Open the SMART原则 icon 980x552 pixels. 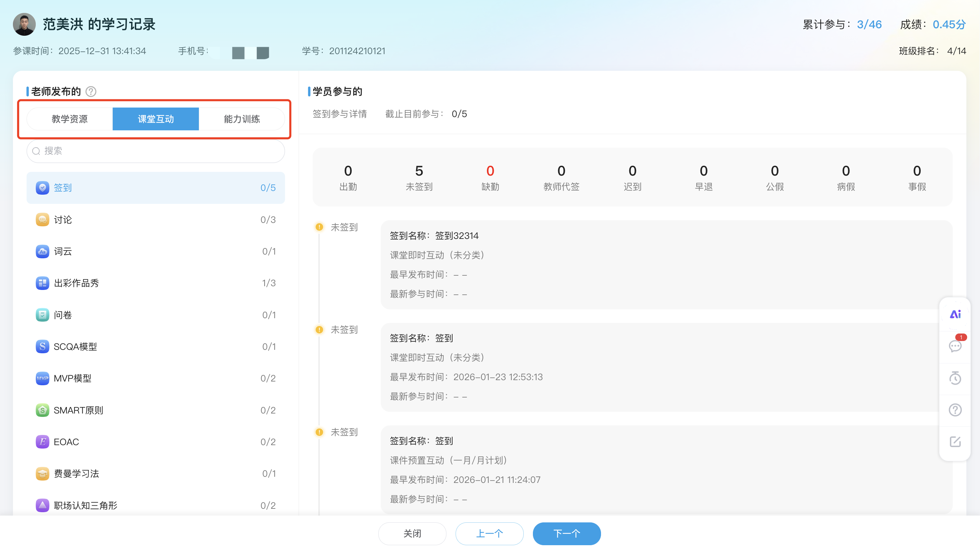click(42, 410)
